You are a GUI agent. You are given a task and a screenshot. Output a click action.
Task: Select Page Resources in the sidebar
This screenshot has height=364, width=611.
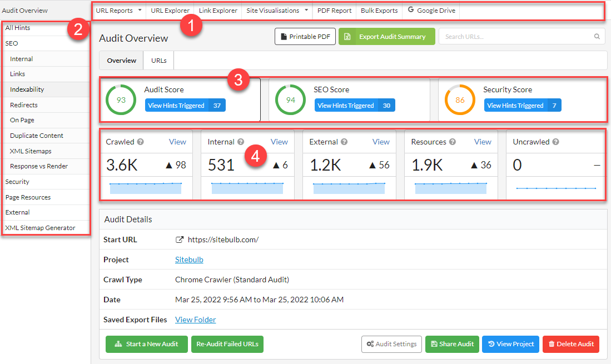46,197
